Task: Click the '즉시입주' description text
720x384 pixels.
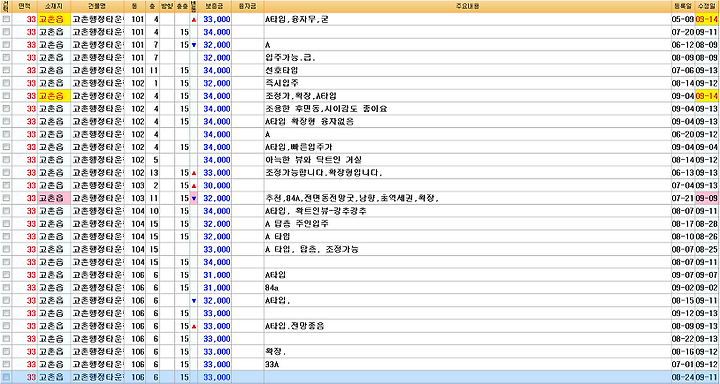Action: [x=281, y=84]
